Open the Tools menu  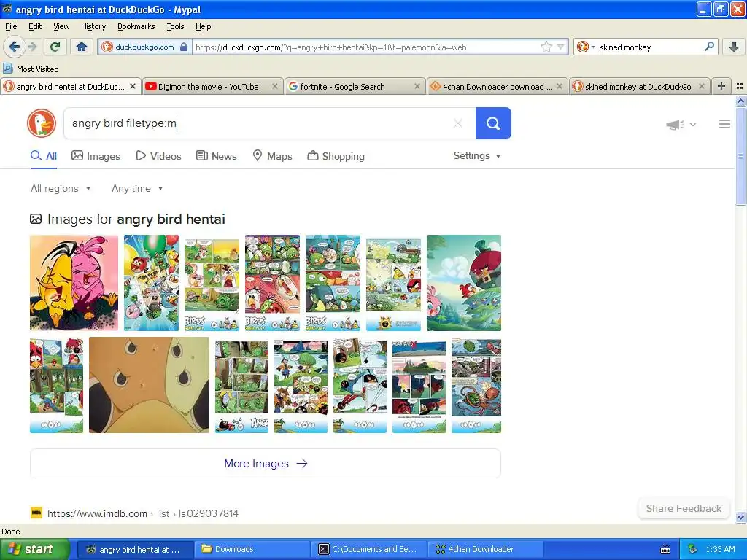(x=175, y=26)
